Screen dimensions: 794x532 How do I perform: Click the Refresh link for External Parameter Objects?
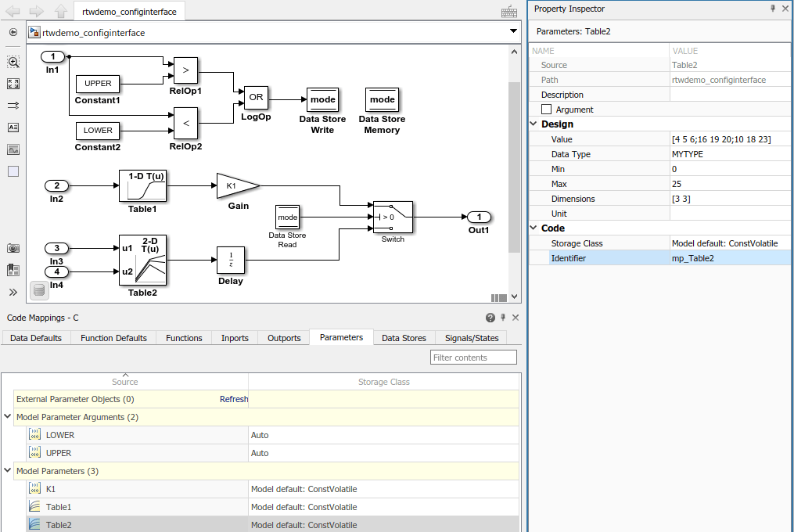pos(234,399)
